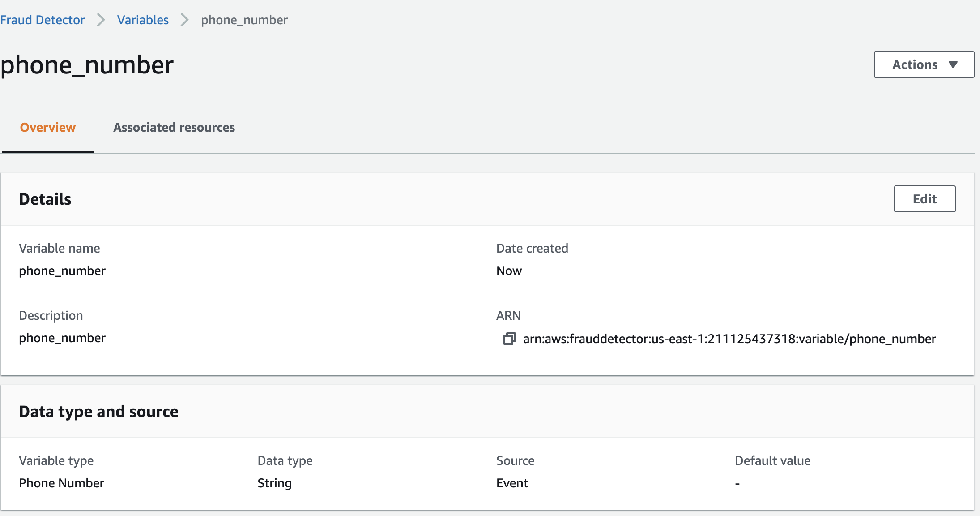Click the Edit button in Details
980x516 pixels.
pyautogui.click(x=925, y=199)
